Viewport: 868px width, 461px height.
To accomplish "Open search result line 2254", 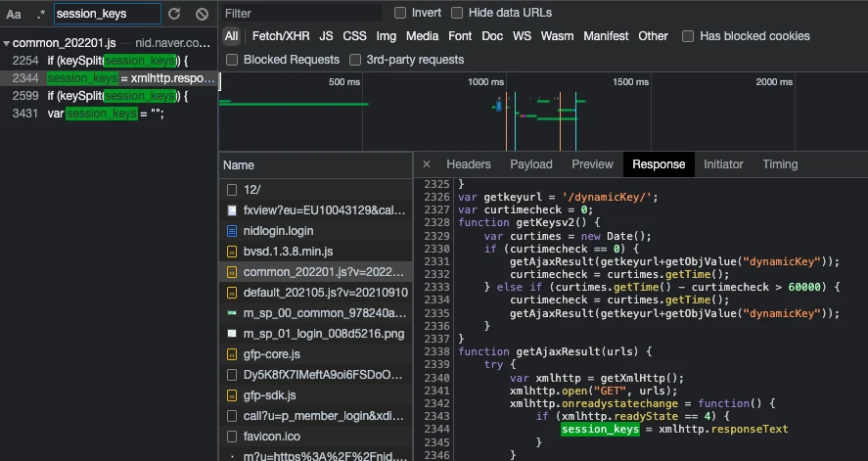I will 109,61.
